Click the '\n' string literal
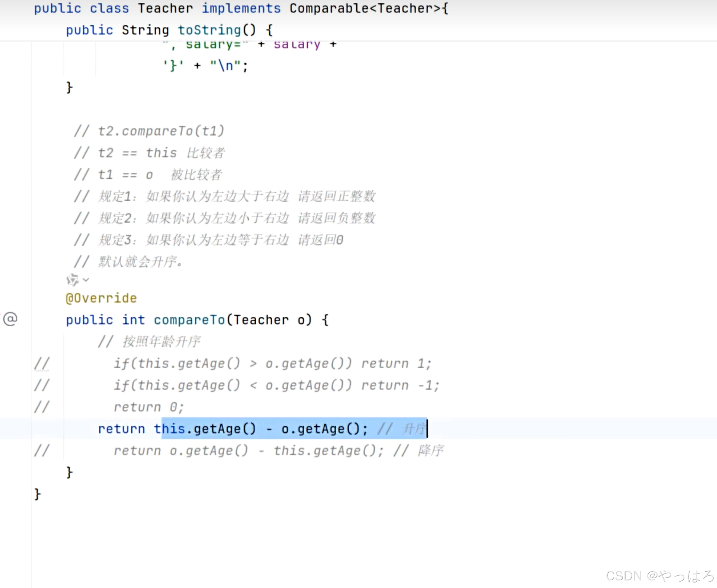Image resolution: width=717 pixels, height=588 pixels. [x=225, y=66]
